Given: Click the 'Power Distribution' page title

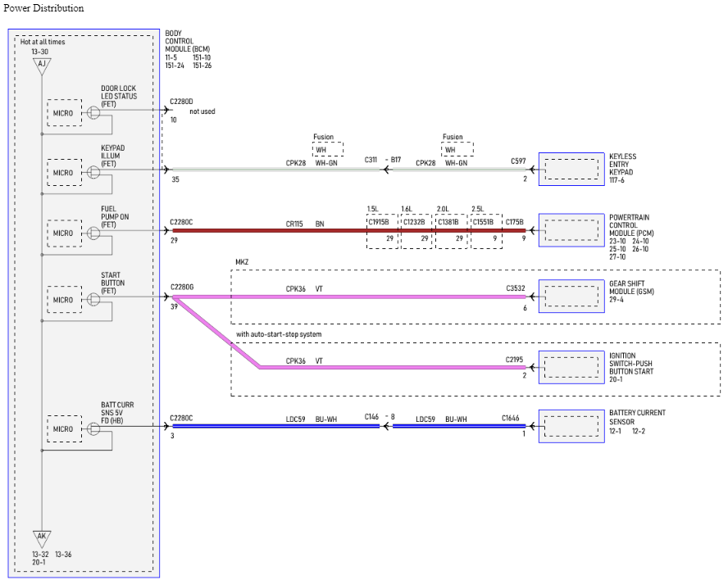Looking at the screenshot, I should tap(43, 8).
